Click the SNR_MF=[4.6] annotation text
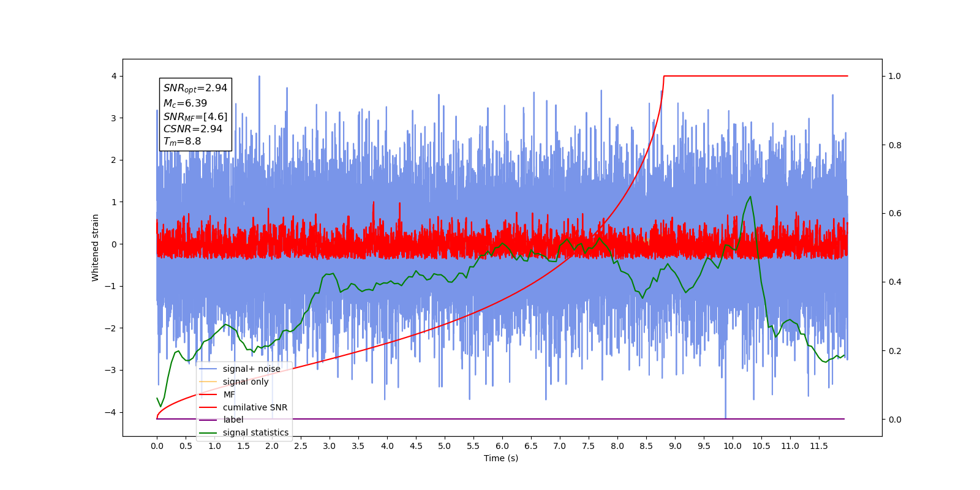 (x=195, y=116)
